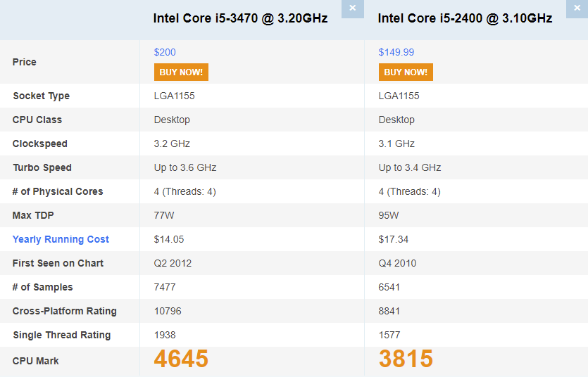588x377 pixels.
Task: Select the Q2 2012 first seen value
Action: (x=173, y=263)
